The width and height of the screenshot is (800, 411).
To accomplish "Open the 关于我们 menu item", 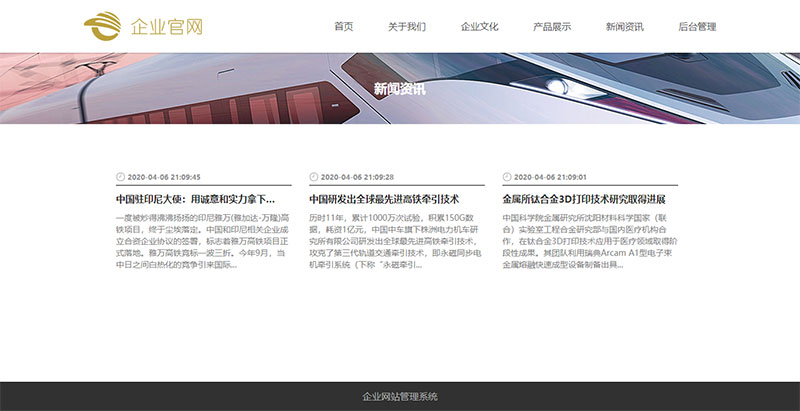I will coord(407,27).
